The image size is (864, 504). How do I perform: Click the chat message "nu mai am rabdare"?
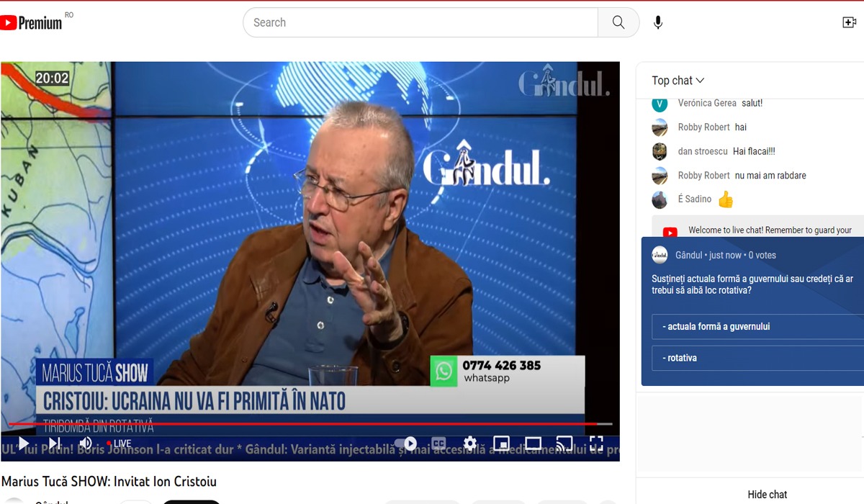[770, 175]
